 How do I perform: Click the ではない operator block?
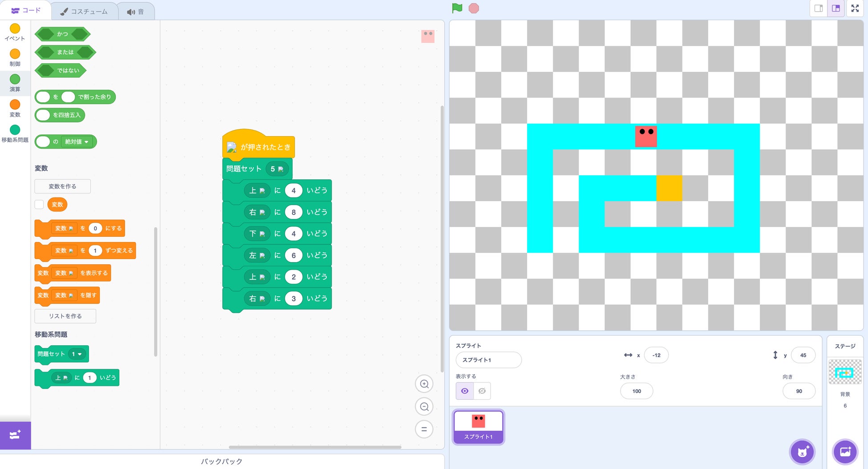(61, 70)
